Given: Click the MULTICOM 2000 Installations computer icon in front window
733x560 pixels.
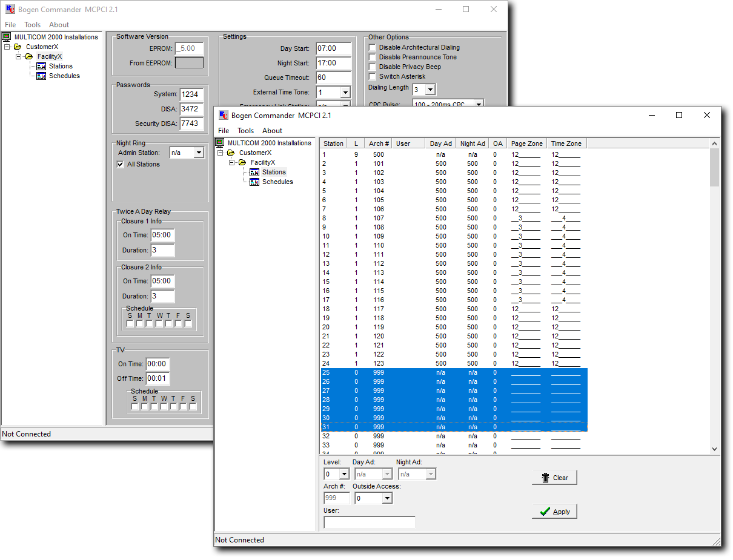Looking at the screenshot, I should coord(221,143).
